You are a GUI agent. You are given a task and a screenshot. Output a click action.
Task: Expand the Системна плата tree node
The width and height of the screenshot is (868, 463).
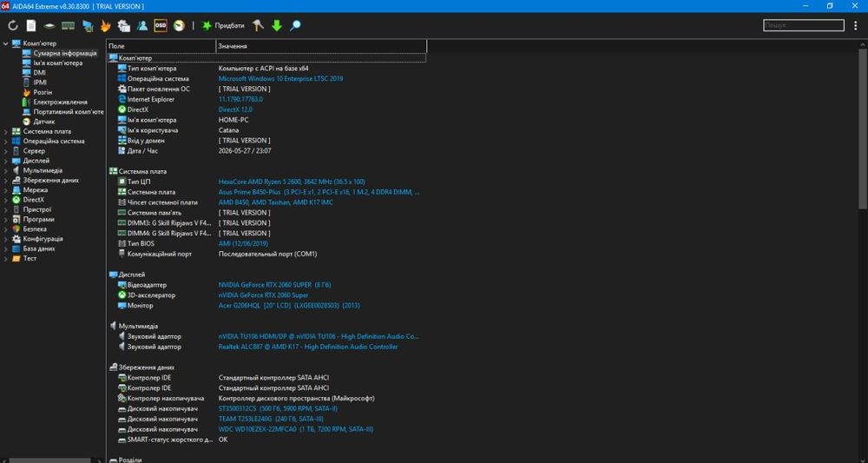[5, 131]
